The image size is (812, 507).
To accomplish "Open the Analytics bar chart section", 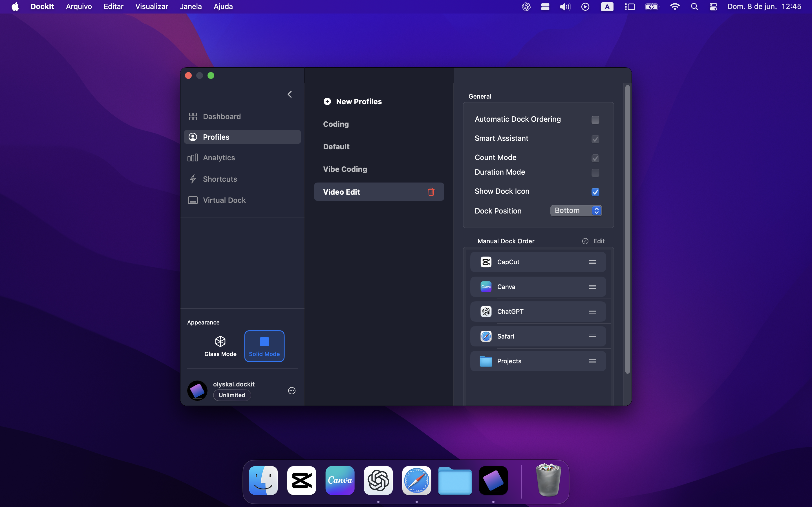I will point(219,158).
